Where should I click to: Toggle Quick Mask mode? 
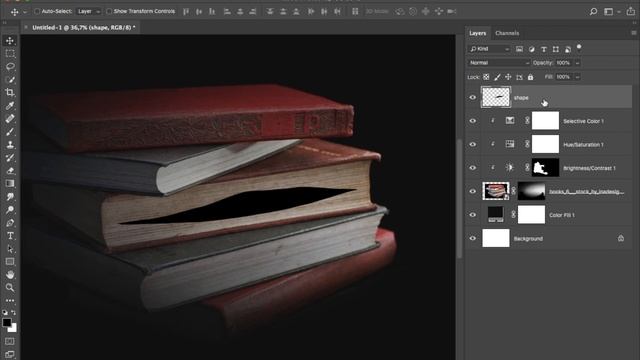10,341
